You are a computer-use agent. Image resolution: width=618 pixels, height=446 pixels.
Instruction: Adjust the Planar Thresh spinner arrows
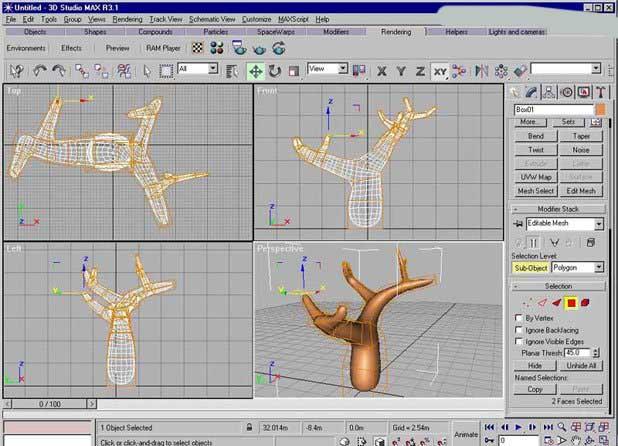point(596,353)
